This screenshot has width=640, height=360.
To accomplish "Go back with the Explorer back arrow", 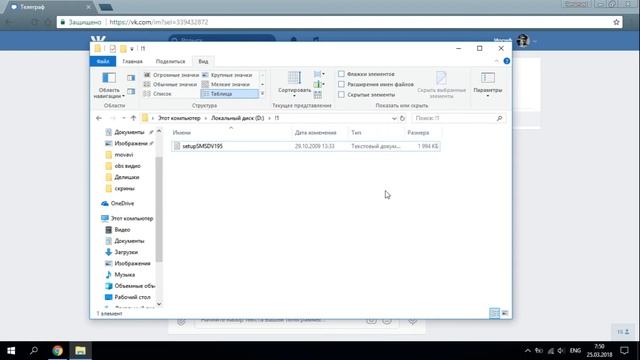I will click(x=99, y=118).
